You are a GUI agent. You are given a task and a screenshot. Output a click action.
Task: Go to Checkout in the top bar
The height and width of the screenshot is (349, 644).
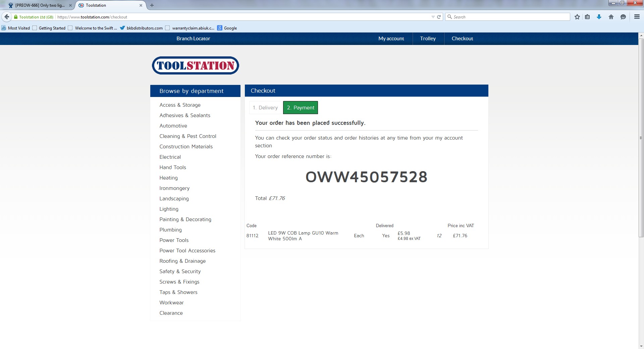click(462, 39)
